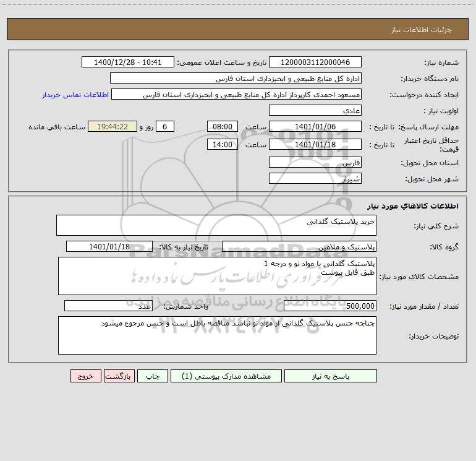
Task: Click the 'جزئیات اطلاعات نیاز' header title
Action: tap(422, 30)
